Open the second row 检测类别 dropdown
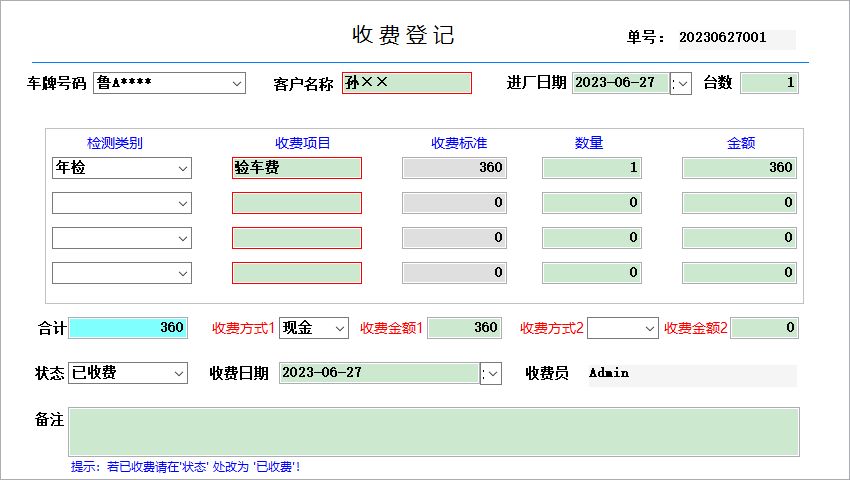The width and height of the screenshot is (850, 480). (x=122, y=203)
